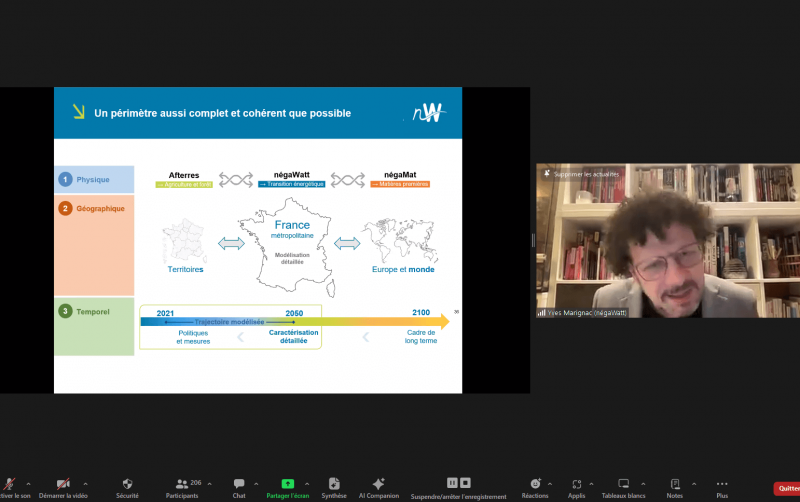Pause the recording
Image resolution: width=800 pixels, height=502 pixels.
(452, 483)
